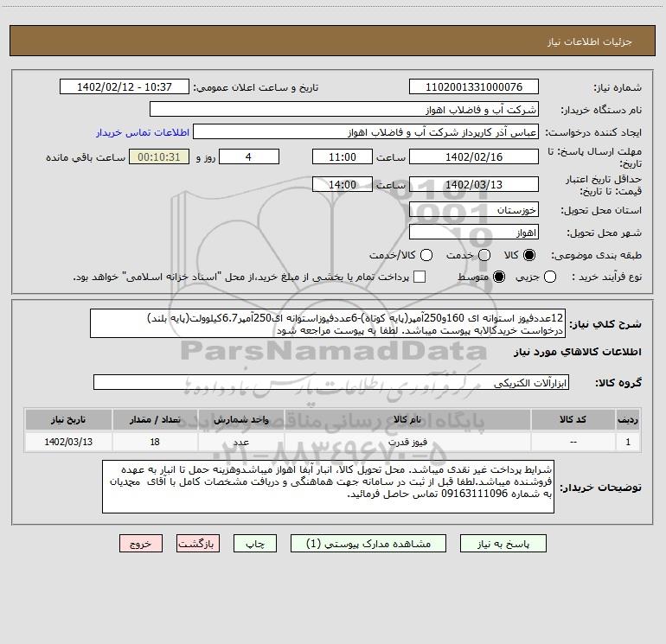Screen dimensions: 666x644
Task: Select the کالا/خدمت radio button
Action: coord(426,255)
